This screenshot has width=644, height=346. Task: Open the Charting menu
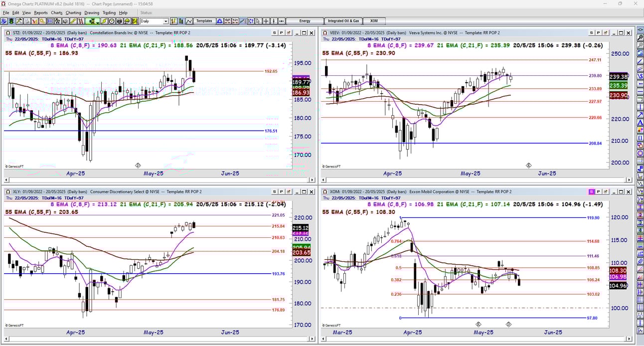click(73, 12)
